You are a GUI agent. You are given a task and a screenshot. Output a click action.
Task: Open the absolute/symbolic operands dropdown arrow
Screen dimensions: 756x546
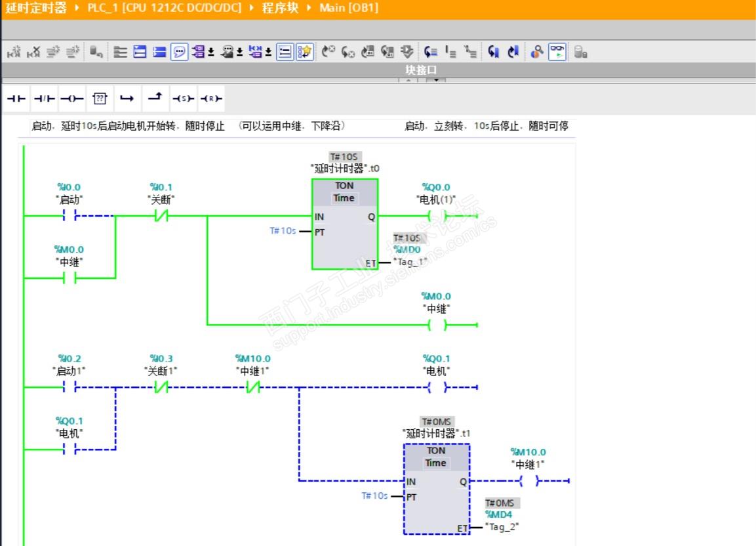(x=210, y=52)
